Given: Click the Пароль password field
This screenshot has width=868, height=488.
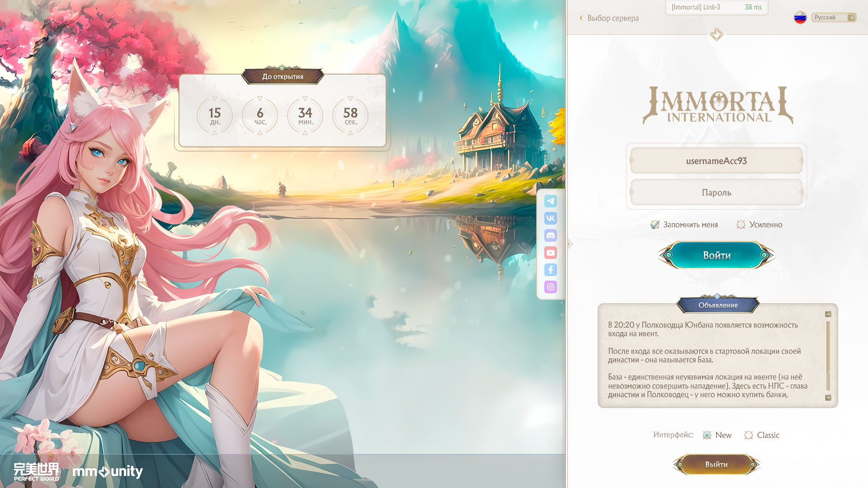Looking at the screenshot, I should click(x=716, y=192).
